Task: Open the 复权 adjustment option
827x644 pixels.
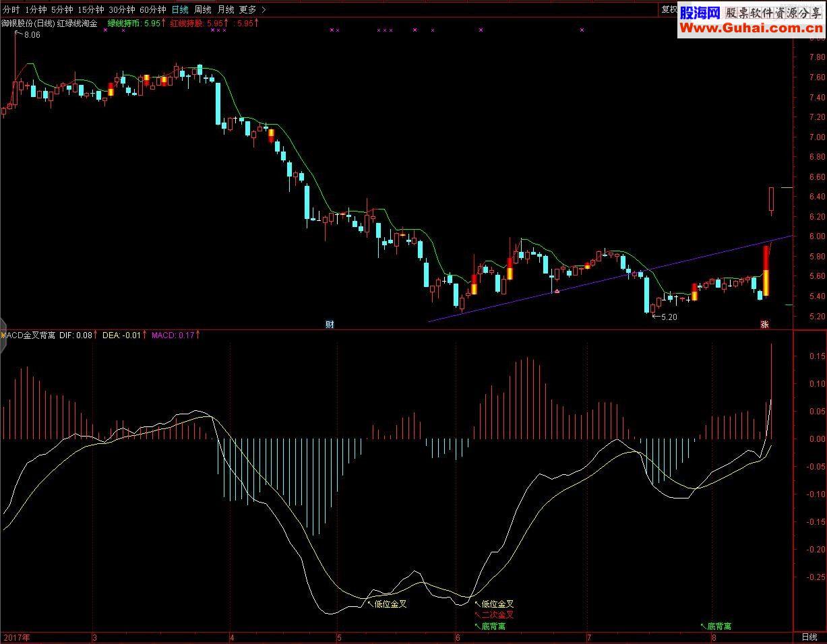Action: (669, 9)
